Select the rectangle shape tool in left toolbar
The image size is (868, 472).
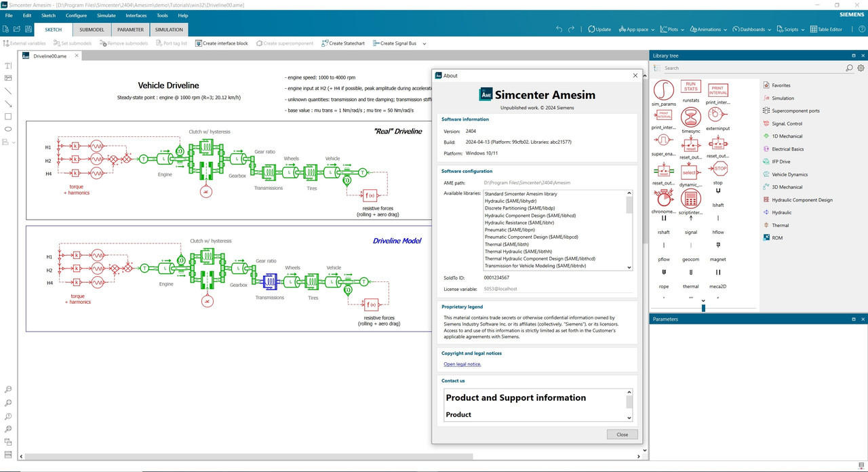pos(8,116)
